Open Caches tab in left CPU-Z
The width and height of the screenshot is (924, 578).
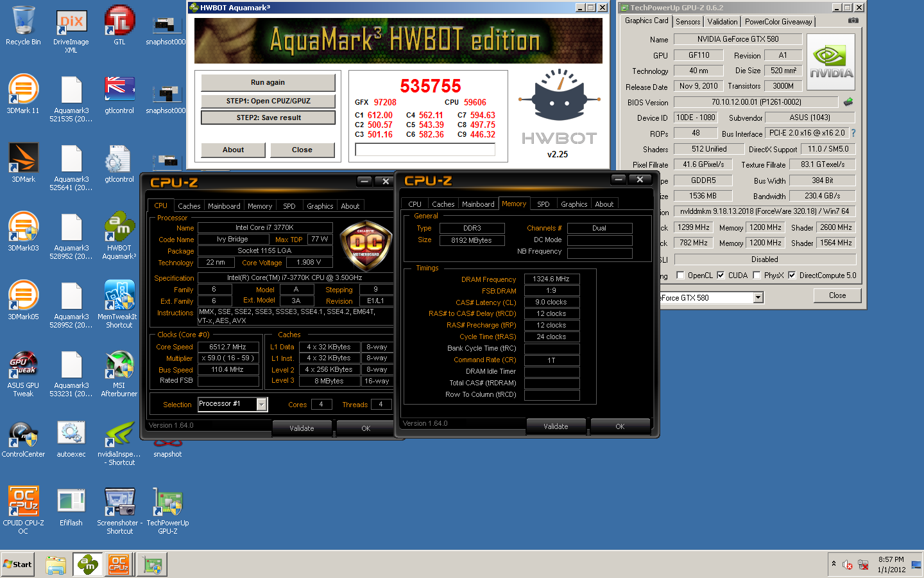pyautogui.click(x=189, y=206)
